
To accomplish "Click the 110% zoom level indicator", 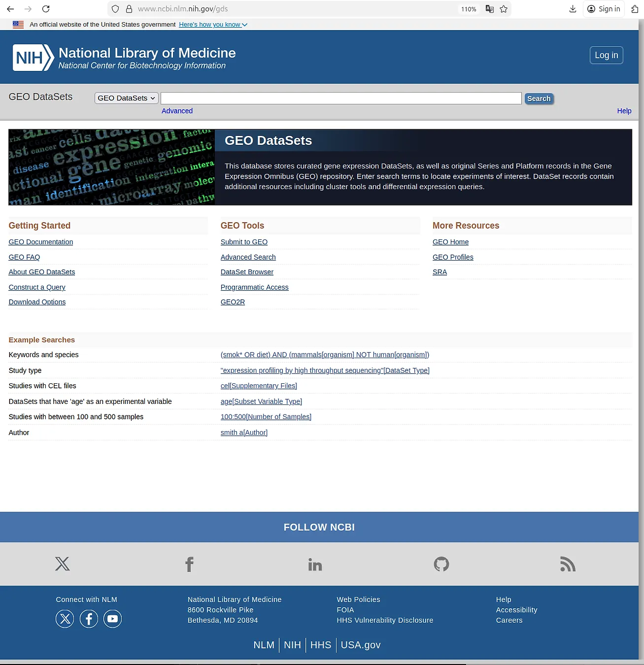I will click(x=468, y=9).
